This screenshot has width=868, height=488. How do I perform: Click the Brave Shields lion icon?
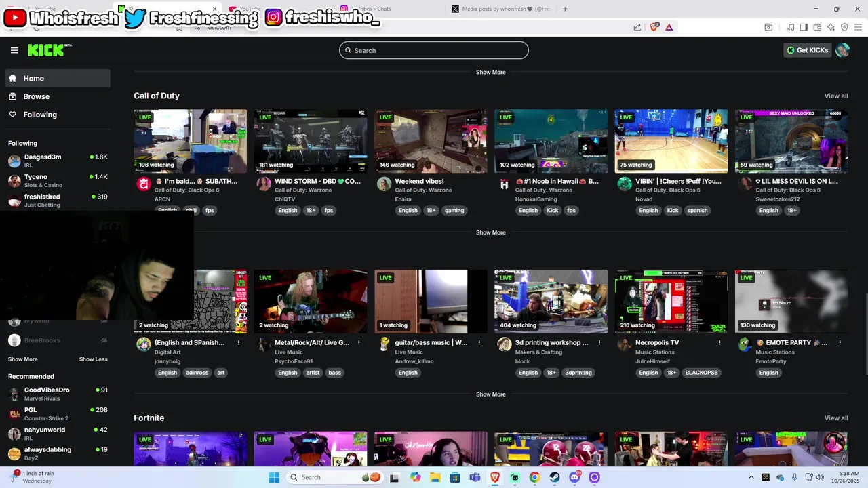(654, 27)
